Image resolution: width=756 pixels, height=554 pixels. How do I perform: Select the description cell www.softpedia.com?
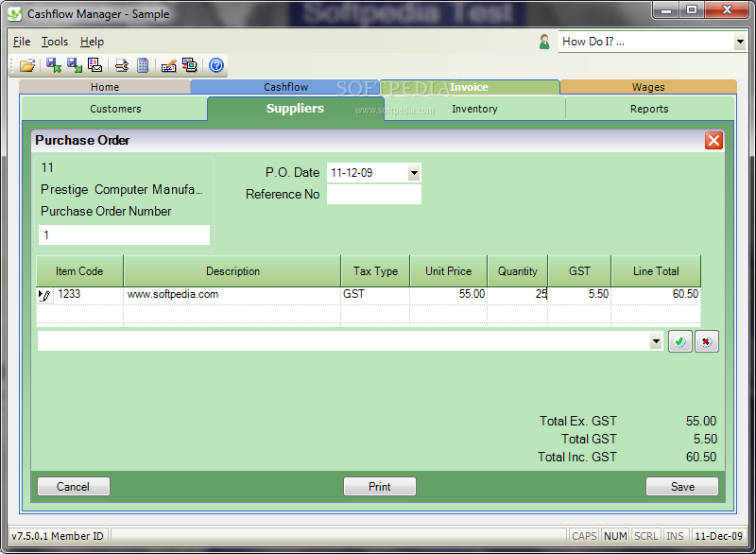(232, 295)
